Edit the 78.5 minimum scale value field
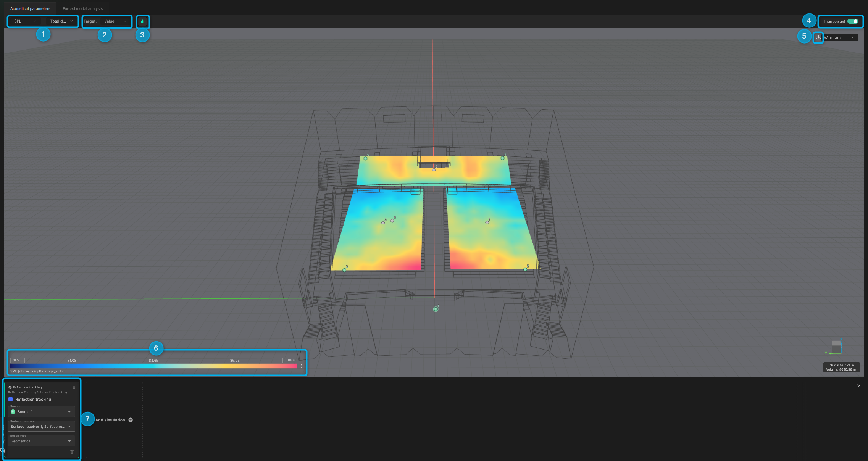The width and height of the screenshot is (868, 461). pyautogui.click(x=17, y=360)
